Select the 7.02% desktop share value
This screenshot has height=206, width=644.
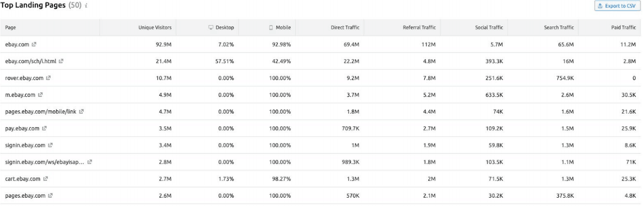click(x=226, y=45)
